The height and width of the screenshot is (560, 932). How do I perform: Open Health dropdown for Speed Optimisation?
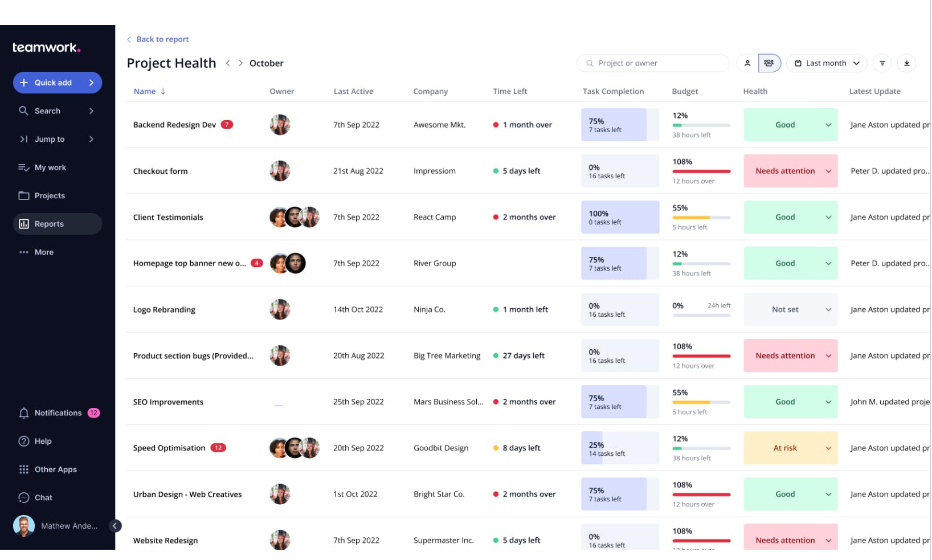828,448
